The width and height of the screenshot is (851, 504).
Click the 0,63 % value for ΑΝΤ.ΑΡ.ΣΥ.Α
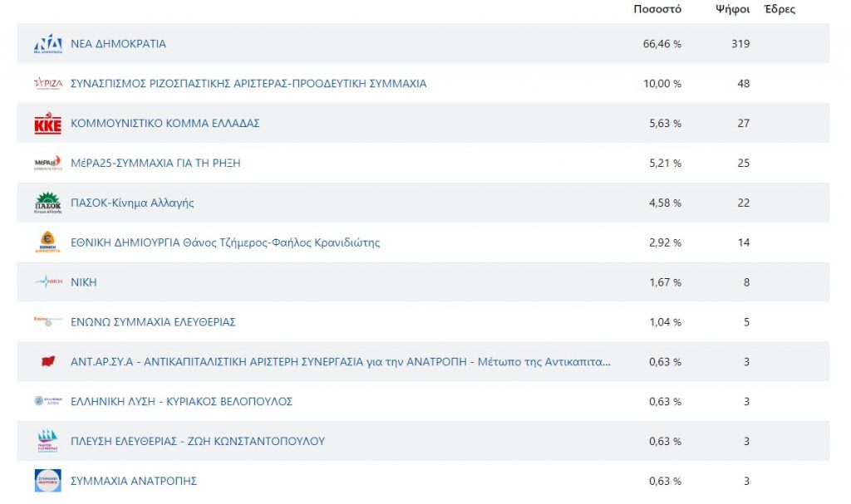click(x=666, y=362)
